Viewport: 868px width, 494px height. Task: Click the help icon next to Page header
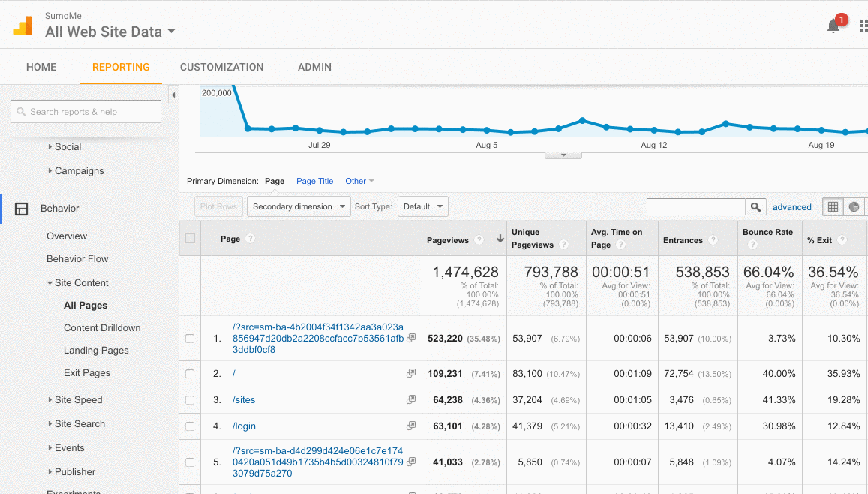(251, 239)
